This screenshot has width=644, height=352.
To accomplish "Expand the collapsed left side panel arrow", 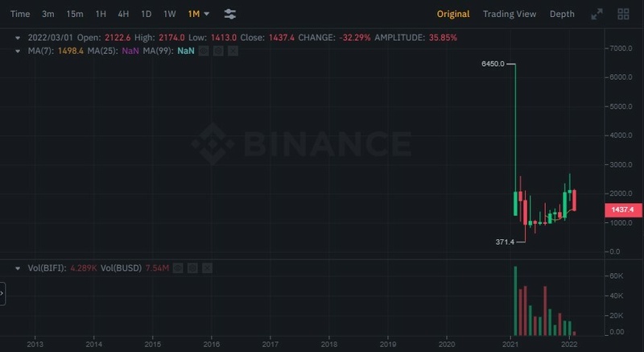I will click(2, 294).
